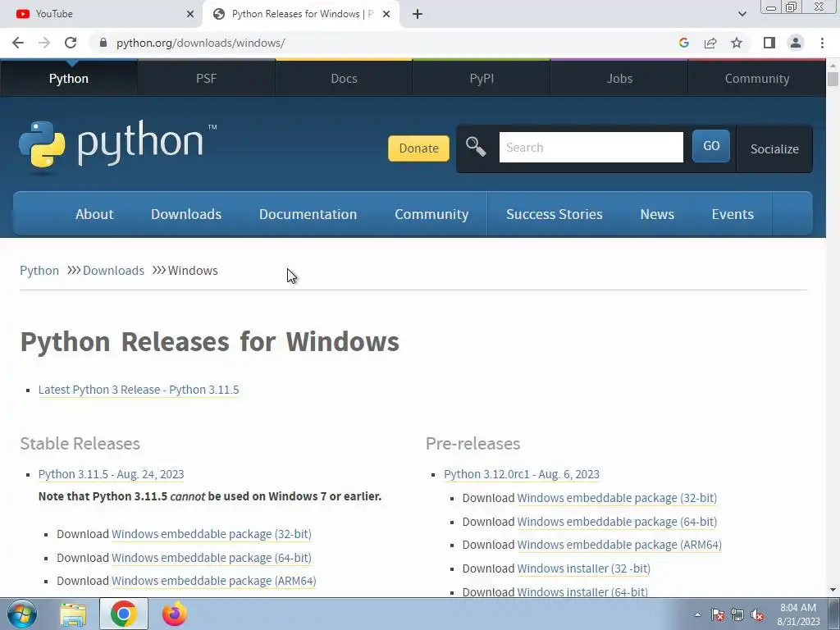Click the magnifying glass search icon
Viewport: 840px width, 630px height.
tap(476, 147)
